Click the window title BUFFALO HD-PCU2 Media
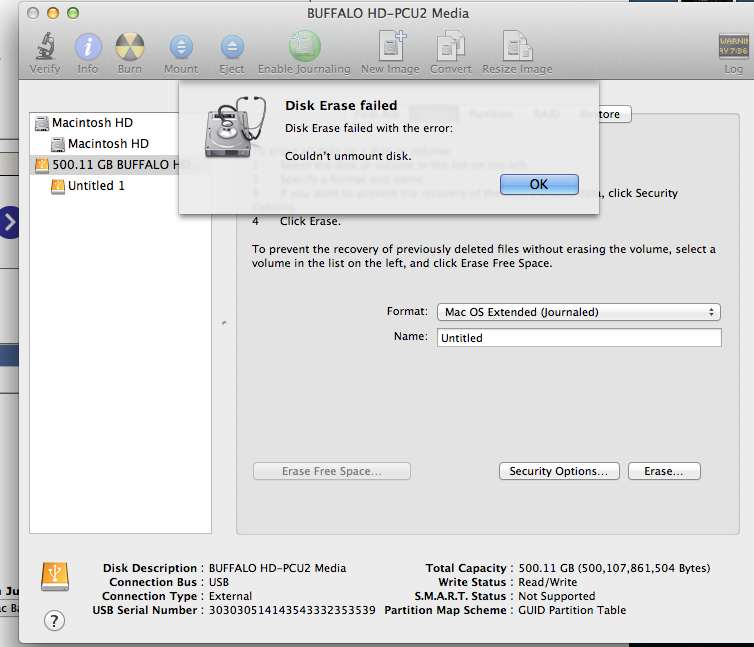The height and width of the screenshot is (647, 754). click(x=388, y=13)
